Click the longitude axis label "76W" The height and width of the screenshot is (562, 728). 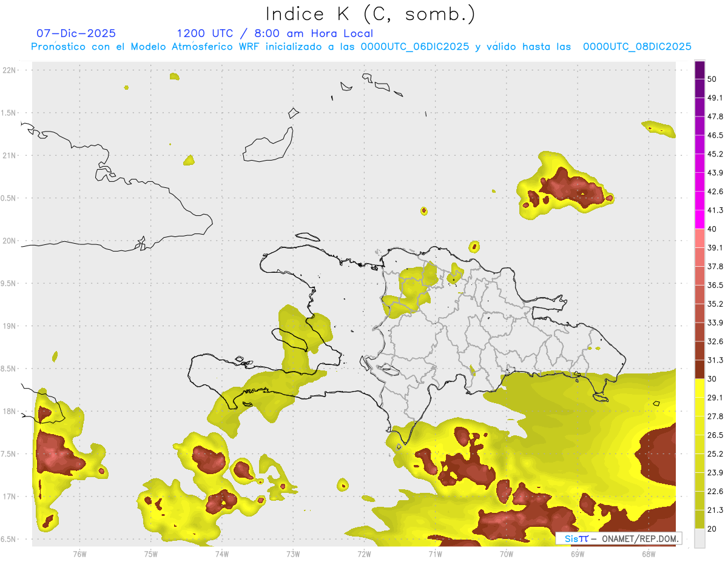click(79, 554)
